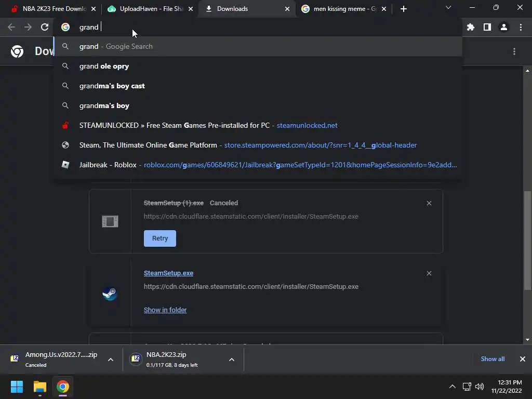Open the tab search chevron

[448, 7]
